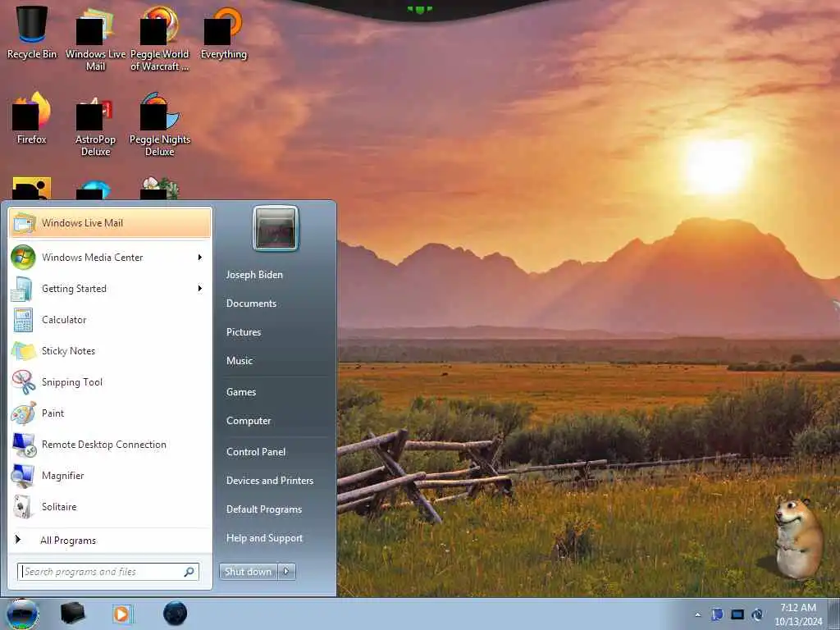Image resolution: width=840 pixels, height=630 pixels.
Task: Open Devices and Printers
Action: 270,481
